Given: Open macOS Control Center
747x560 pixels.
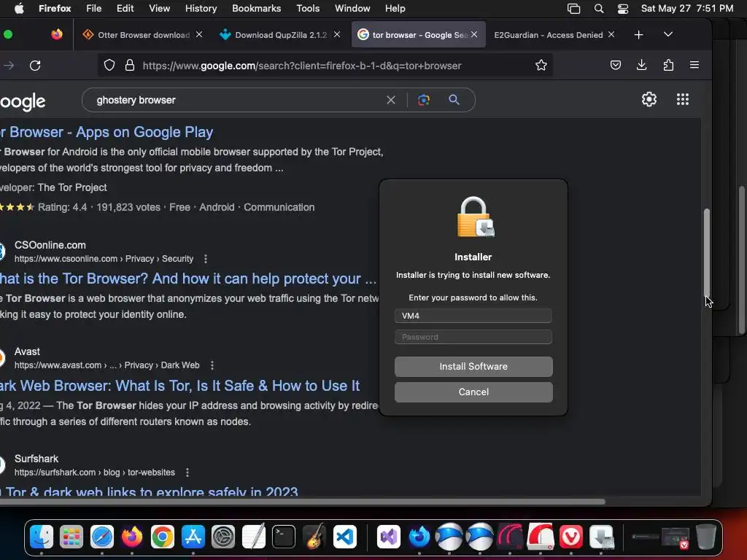Looking at the screenshot, I should (623, 9).
